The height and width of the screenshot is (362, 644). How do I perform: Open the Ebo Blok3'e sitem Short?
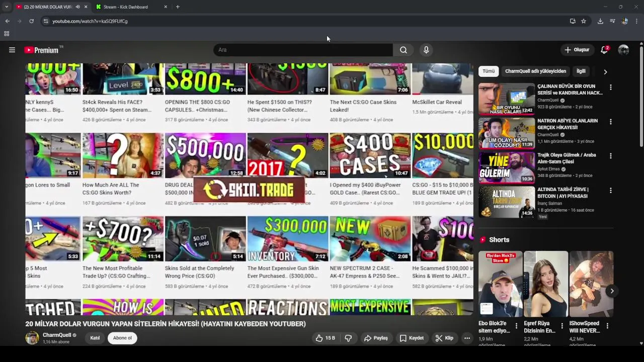pos(500,284)
